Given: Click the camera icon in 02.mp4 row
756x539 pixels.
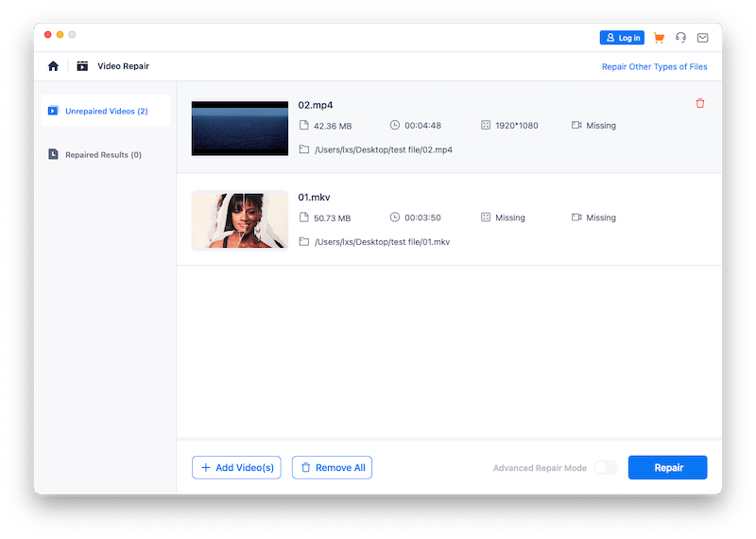Looking at the screenshot, I should tap(576, 125).
